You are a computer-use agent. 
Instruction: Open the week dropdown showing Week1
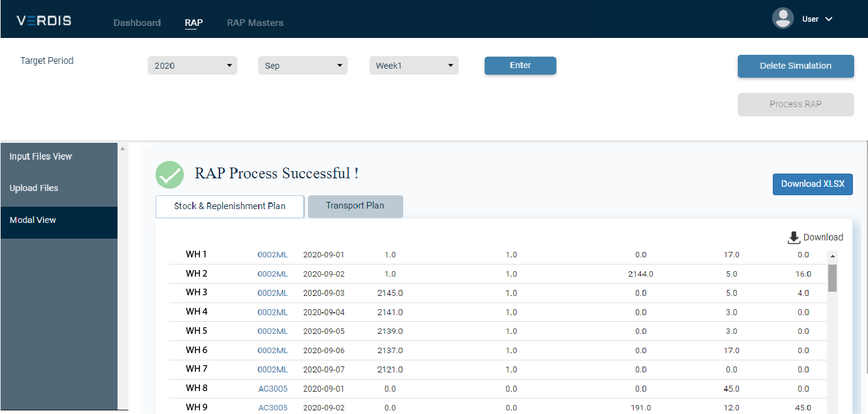414,66
